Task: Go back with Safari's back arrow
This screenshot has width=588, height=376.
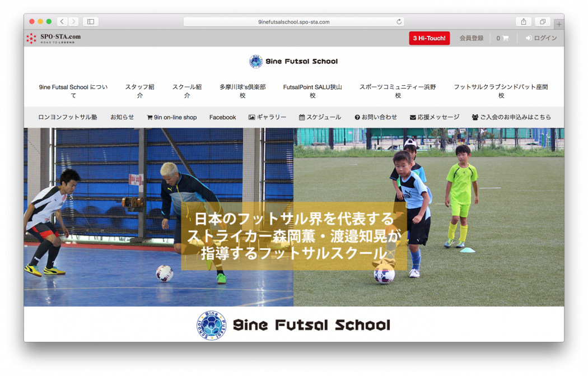Action: [62, 22]
